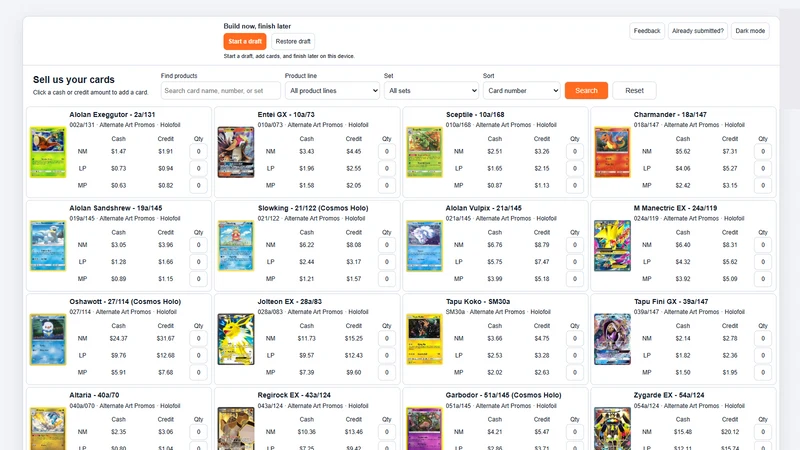Select Slowking NM credit $8.08
Screen dimensions: 800x450
coord(354,245)
